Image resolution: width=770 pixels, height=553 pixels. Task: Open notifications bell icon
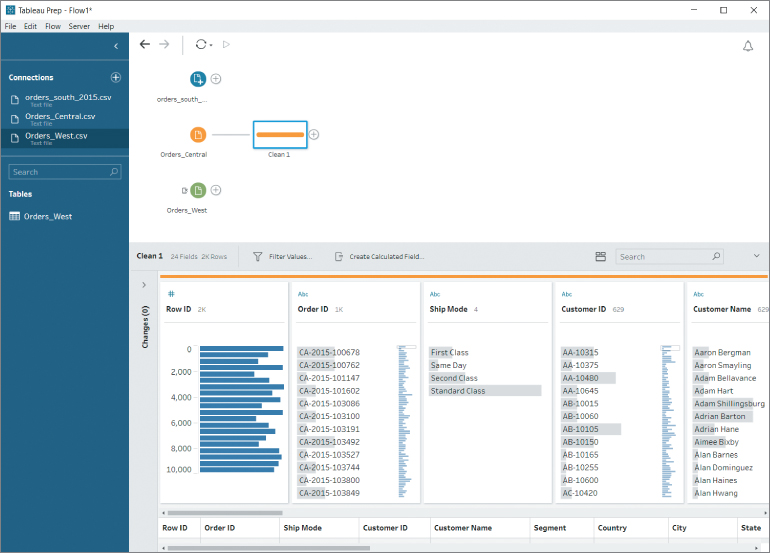pos(747,46)
